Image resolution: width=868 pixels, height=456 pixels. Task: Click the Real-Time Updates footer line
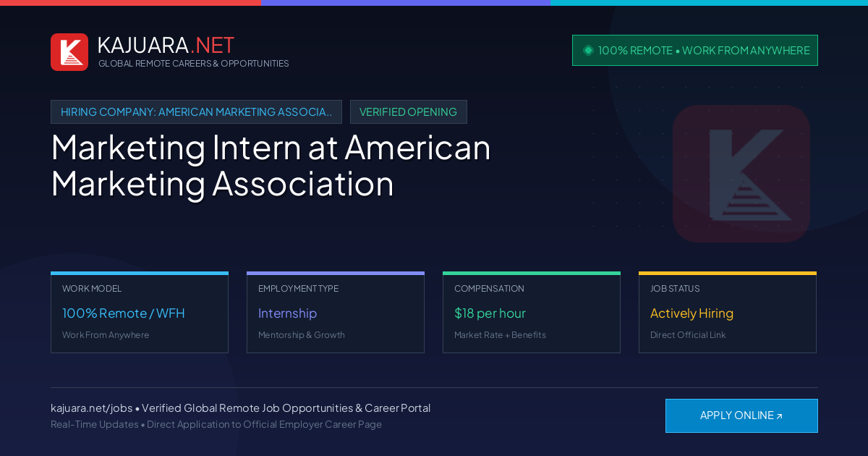coord(216,424)
